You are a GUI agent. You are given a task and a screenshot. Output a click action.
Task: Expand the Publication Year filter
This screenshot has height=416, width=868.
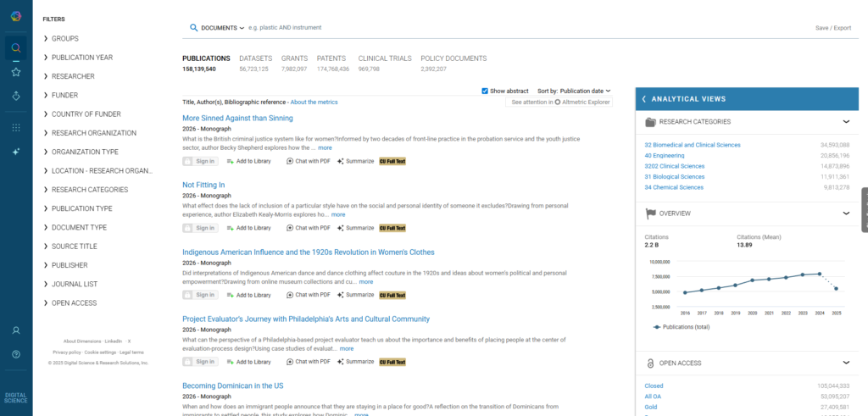point(81,58)
